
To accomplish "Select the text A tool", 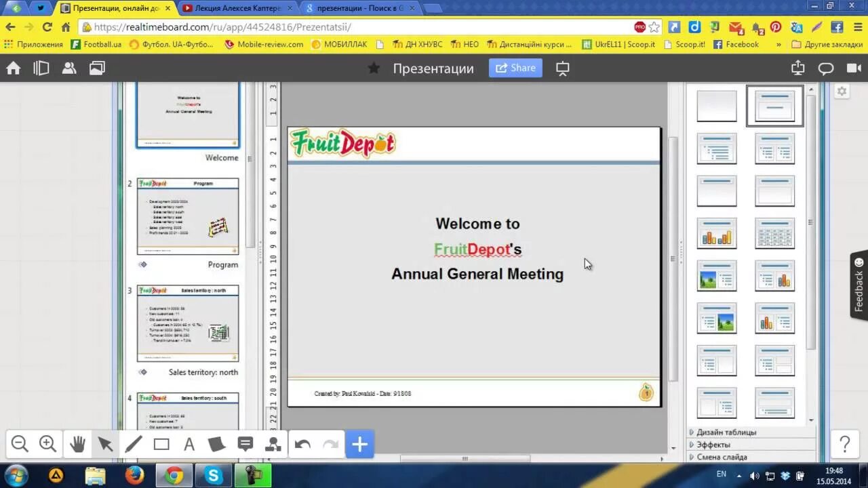I will pyautogui.click(x=189, y=445).
